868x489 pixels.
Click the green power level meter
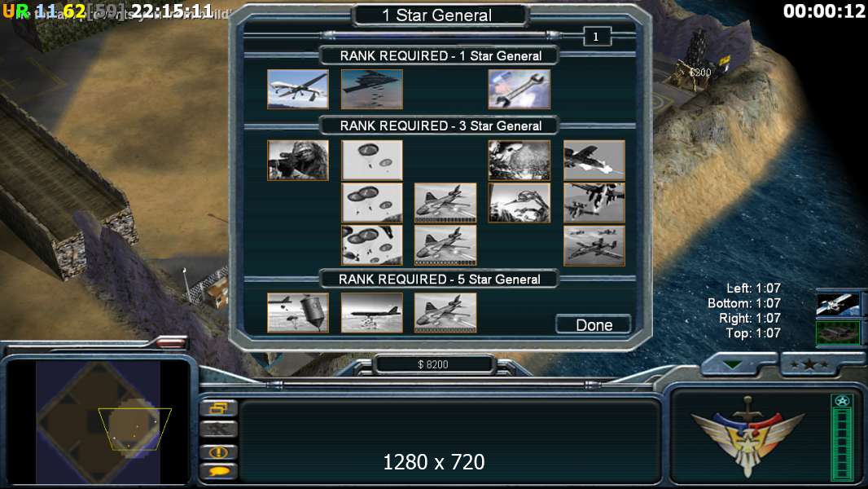point(842,438)
